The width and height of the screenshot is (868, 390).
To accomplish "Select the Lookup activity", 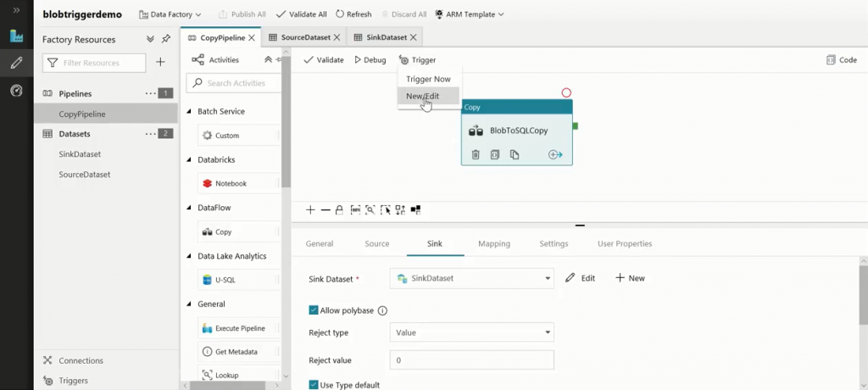I will tap(238, 375).
